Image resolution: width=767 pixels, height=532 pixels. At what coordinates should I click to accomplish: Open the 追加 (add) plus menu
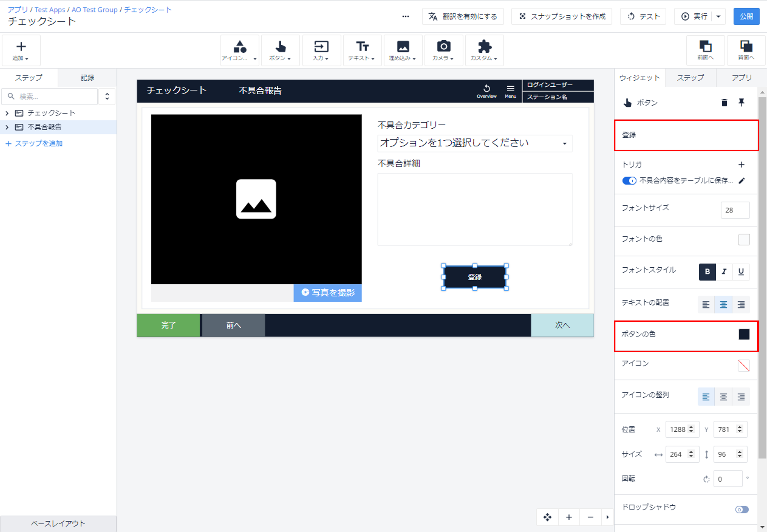(x=21, y=51)
